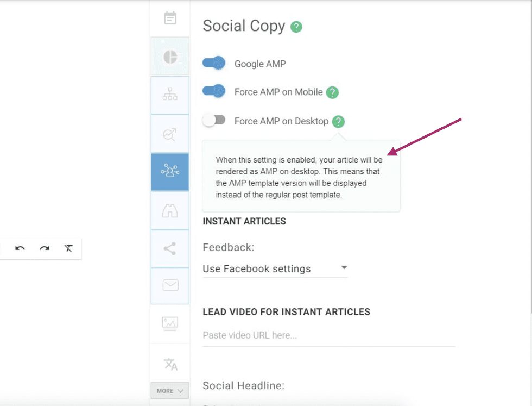Open the calendar schedule sidebar tab
The height and width of the screenshot is (406, 532).
point(170,18)
